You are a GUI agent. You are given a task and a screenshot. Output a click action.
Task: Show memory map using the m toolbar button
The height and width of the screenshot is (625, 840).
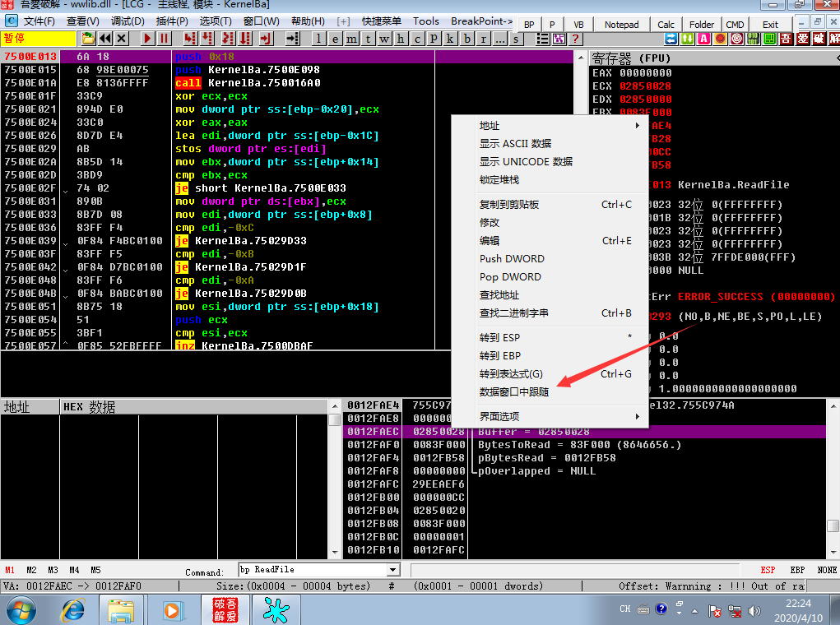(x=351, y=39)
